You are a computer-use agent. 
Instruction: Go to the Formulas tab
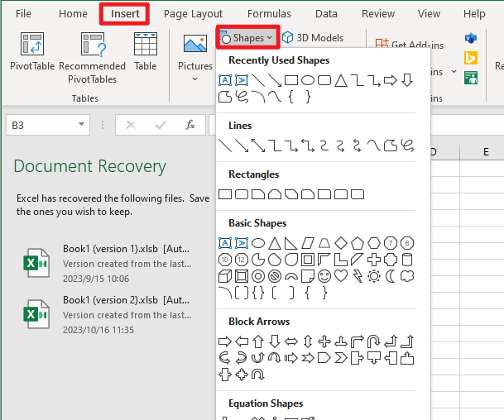[269, 14]
